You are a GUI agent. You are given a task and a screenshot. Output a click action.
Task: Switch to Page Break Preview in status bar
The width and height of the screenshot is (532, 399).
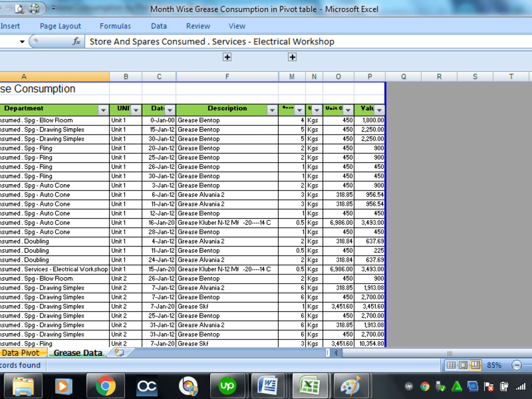[475, 365]
